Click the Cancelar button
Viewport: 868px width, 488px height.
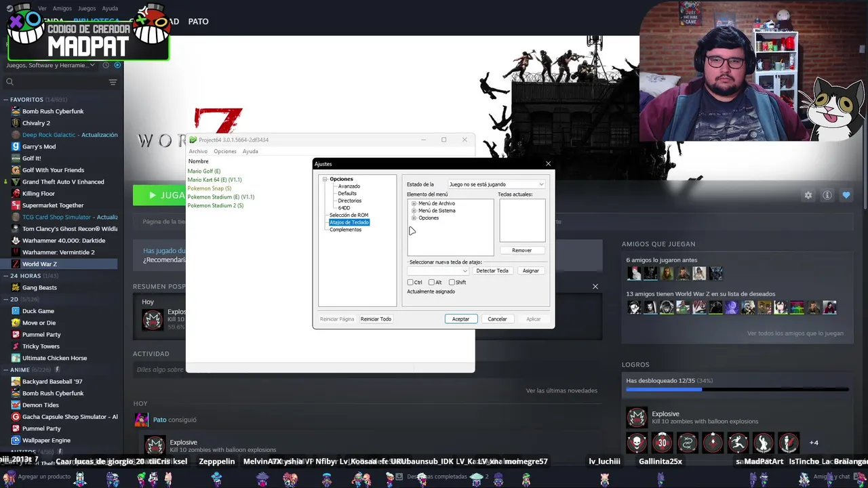(x=497, y=319)
